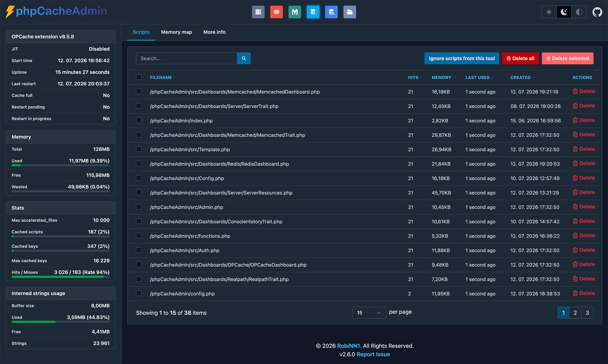
Task: Go to page 2
Action: (575, 313)
